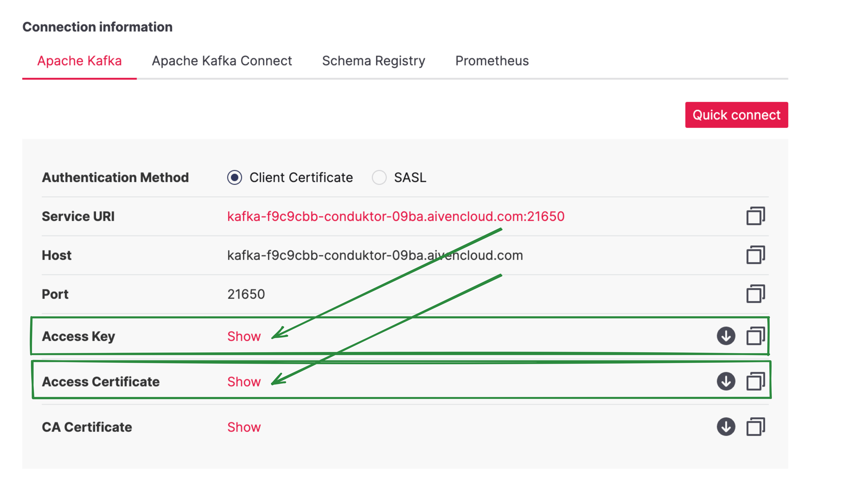This screenshot has width=843, height=504.
Task: Copy the Host value
Action: pos(755,255)
